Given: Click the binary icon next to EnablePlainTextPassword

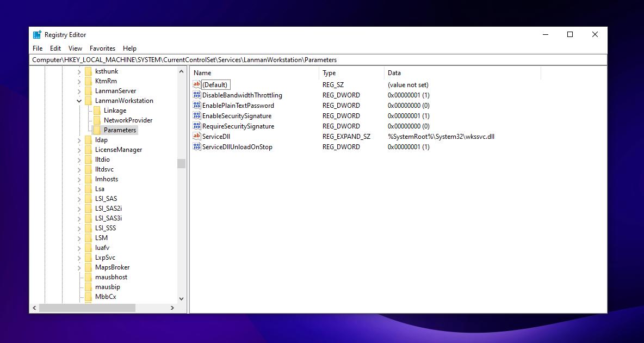Looking at the screenshot, I should (x=197, y=106).
